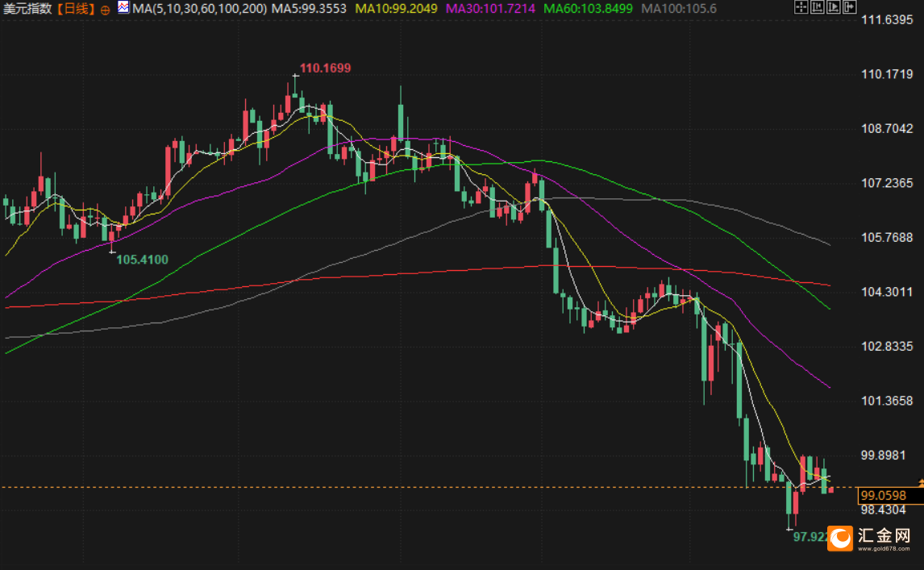Click the crosshair cursor icon in top-right toolbar

pos(801,7)
